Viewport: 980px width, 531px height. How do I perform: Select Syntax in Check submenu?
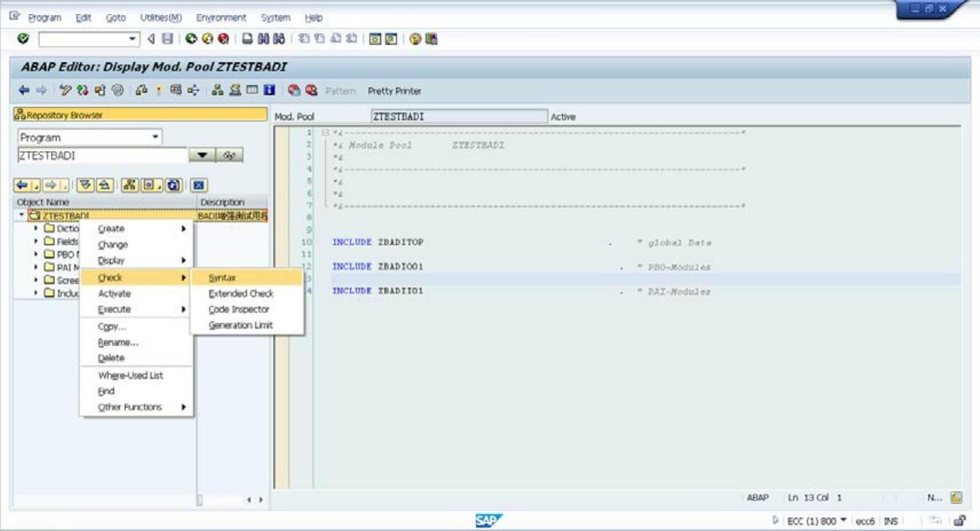point(247,277)
